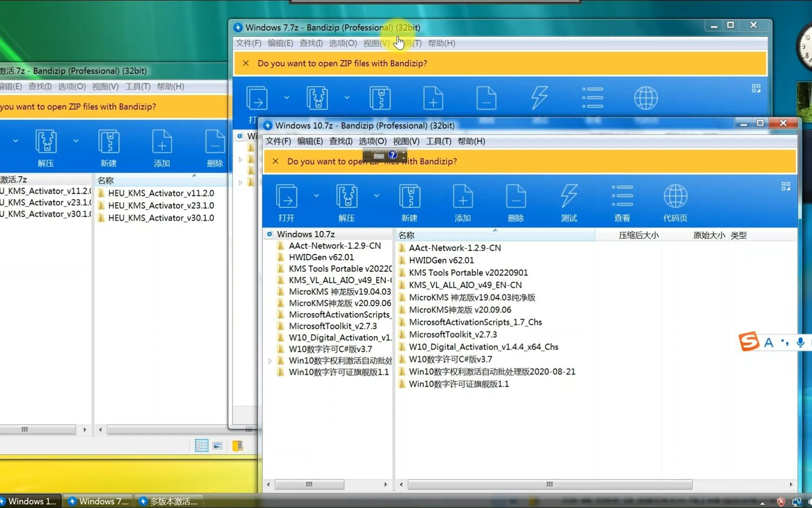This screenshot has width=812, height=508.
Task: Toggle Sogou input English/Chinese mode
Action: coord(769,342)
